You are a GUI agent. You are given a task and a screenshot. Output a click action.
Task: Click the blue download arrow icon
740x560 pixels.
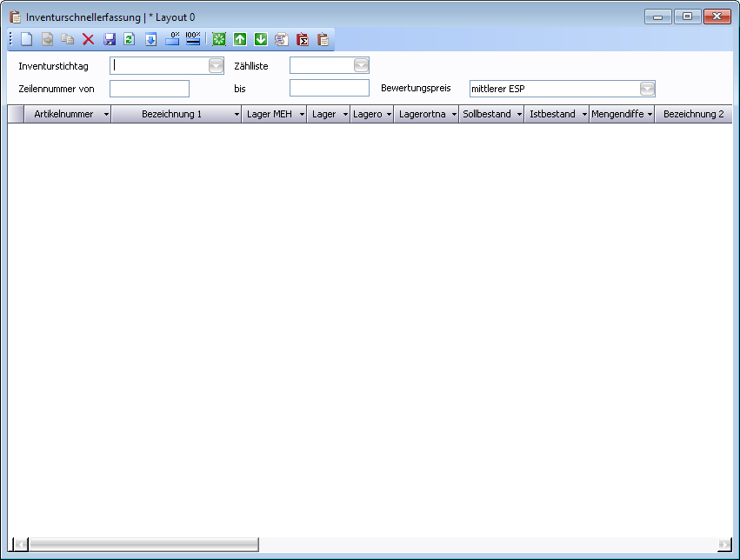(x=150, y=39)
